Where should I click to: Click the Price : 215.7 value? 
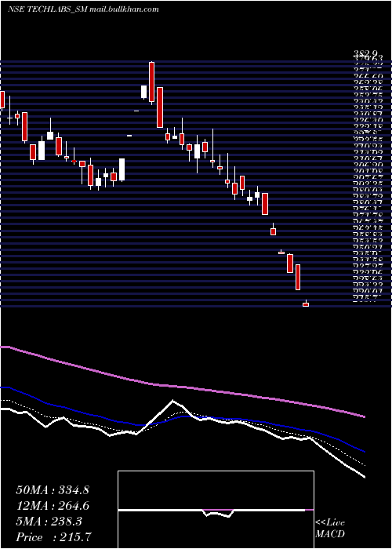55,537
